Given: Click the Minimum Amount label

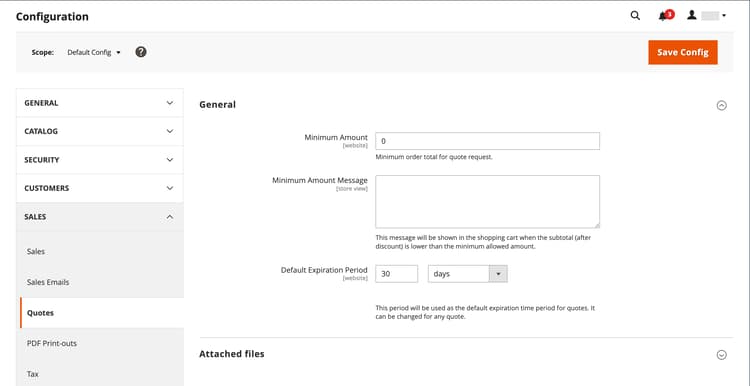Looking at the screenshot, I should pos(336,137).
